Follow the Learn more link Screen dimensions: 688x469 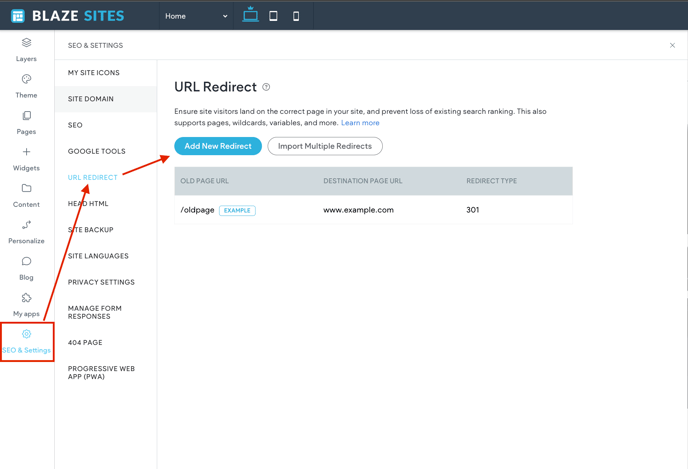click(360, 123)
